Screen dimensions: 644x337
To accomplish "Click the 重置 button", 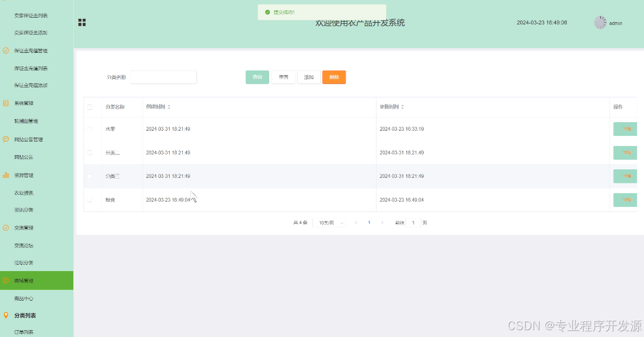I will pos(283,77).
